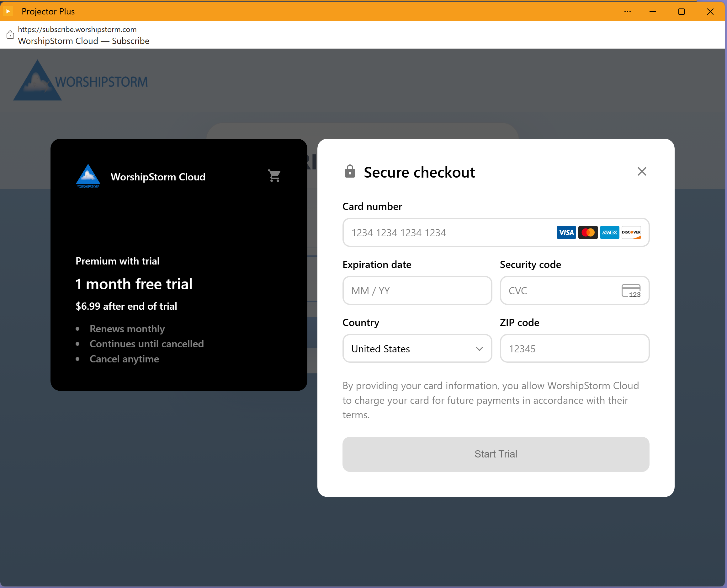Focus the Expiration date MM / YY field
Screen dimensions: 727x588
point(417,291)
